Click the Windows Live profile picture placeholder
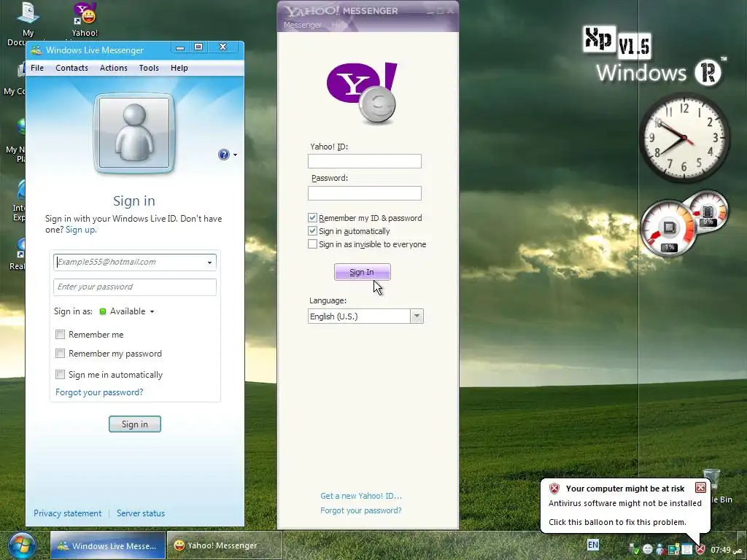The width and height of the screenshot is (747, 560). [x=134, y=133]
